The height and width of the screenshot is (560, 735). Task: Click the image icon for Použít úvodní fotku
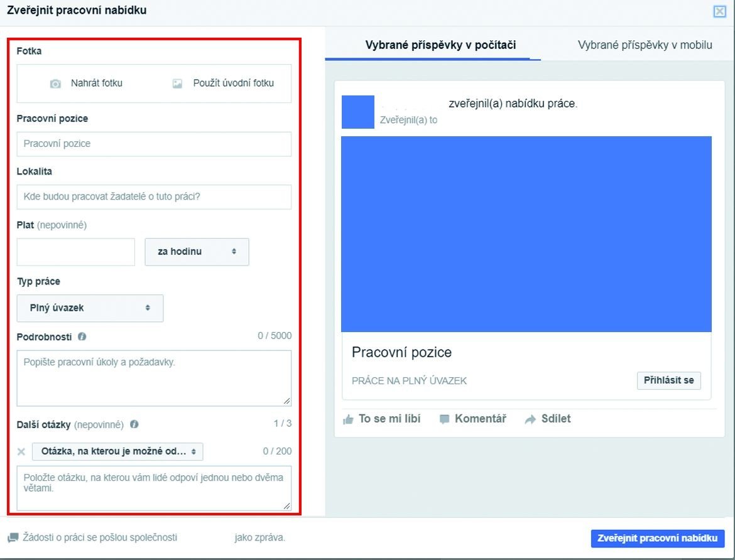click(178, 83)
